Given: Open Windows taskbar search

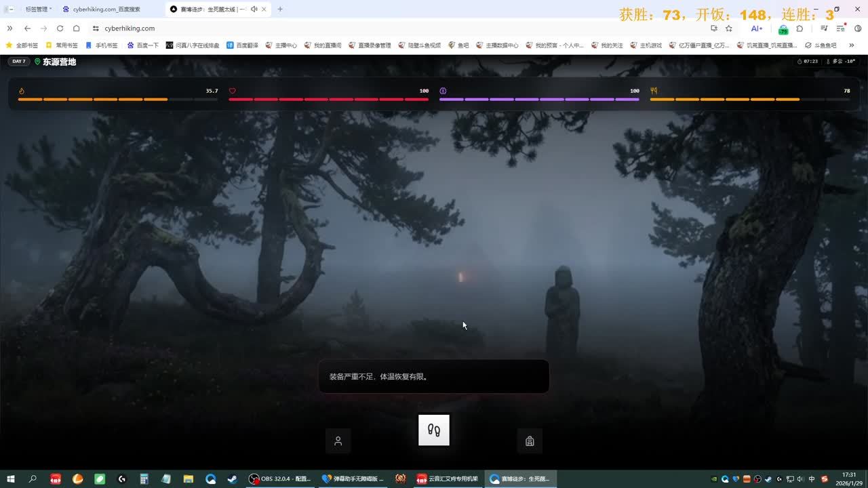Looking at the screenshot, I should point(33,479).
